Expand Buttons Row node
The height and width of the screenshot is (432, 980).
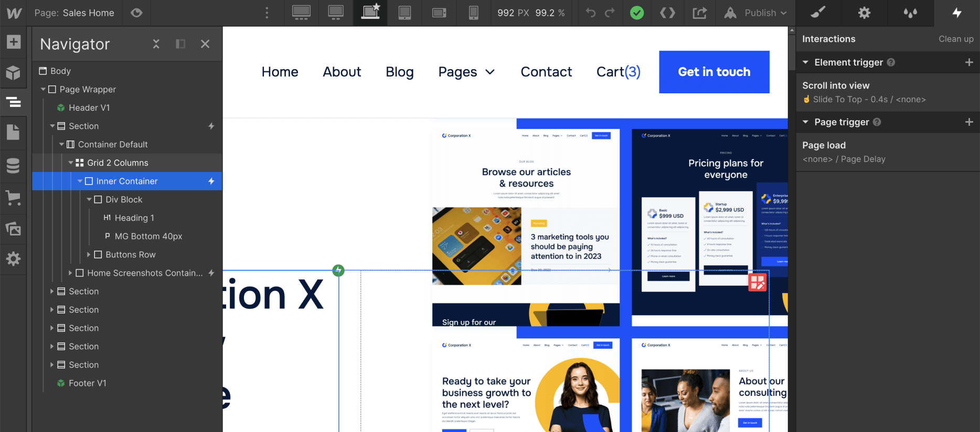click(x=89, y=254)
